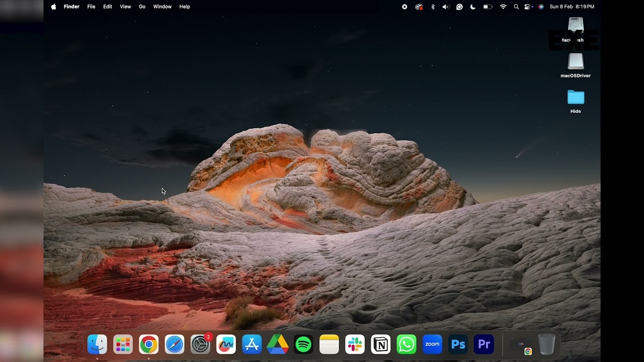
Task: Open the minimized Chrome window in the Dock
Action: click(521, 345)
